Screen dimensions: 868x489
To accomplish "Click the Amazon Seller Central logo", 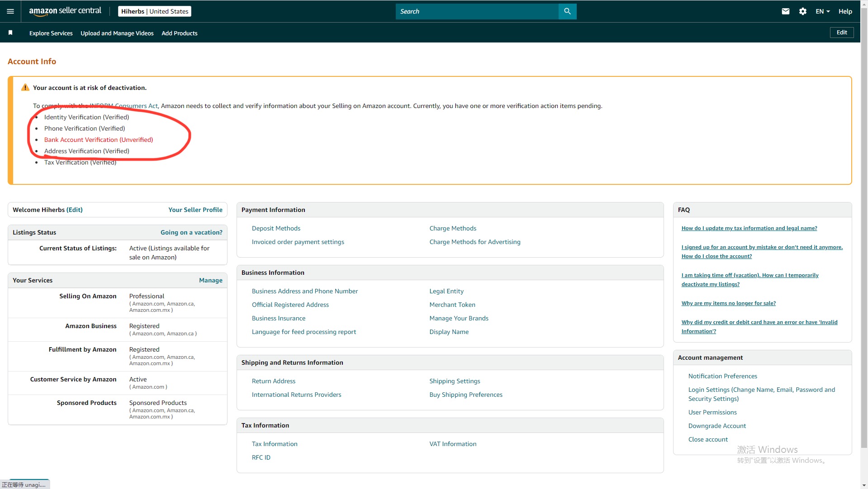I will 65,11.
